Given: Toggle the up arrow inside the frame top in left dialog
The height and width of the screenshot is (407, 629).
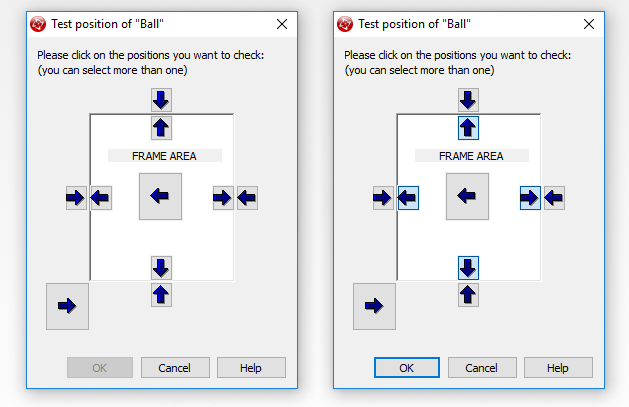Looking at the screenshot, I should coord(161,127).
